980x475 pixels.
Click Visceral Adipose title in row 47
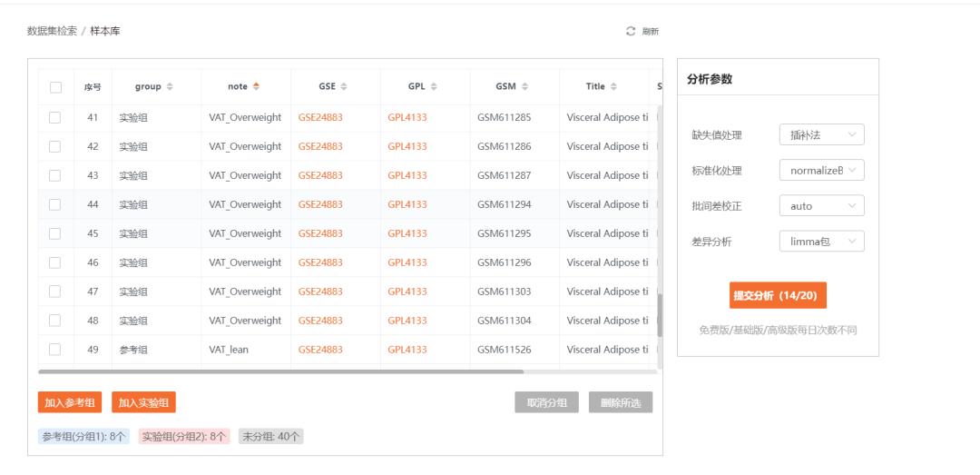pyautogui.click(x=607, y=292)
